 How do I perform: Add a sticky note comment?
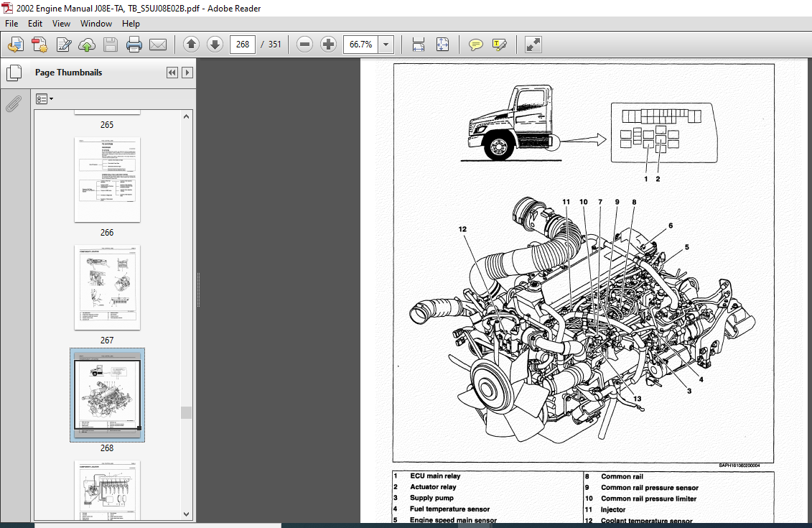click(475, 45)
